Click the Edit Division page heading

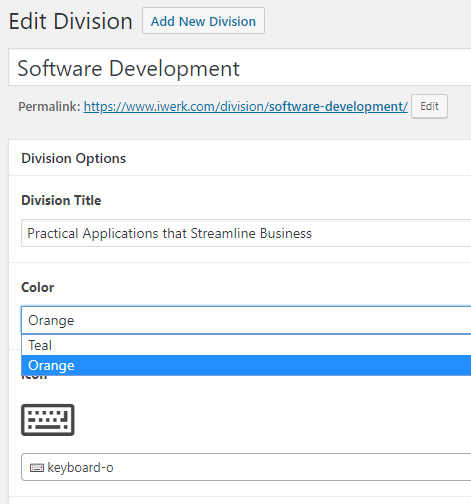(71, 21)
